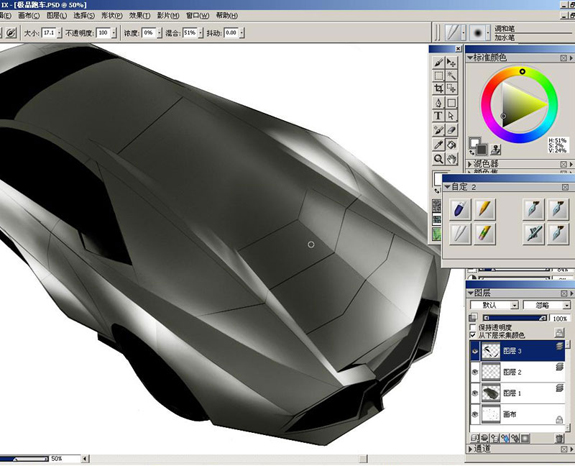
Task: Select the Cloner tool
Action: [438, 130]
